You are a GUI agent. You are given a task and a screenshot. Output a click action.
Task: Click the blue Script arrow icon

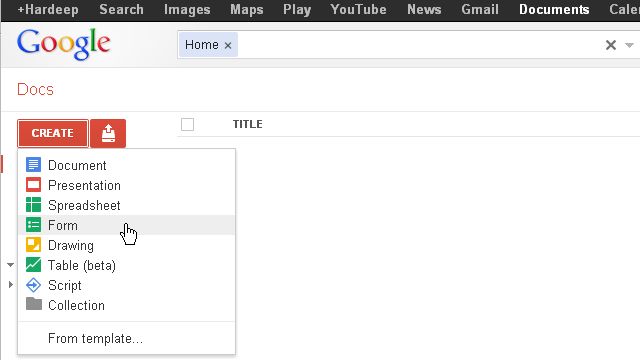[33, 285]
